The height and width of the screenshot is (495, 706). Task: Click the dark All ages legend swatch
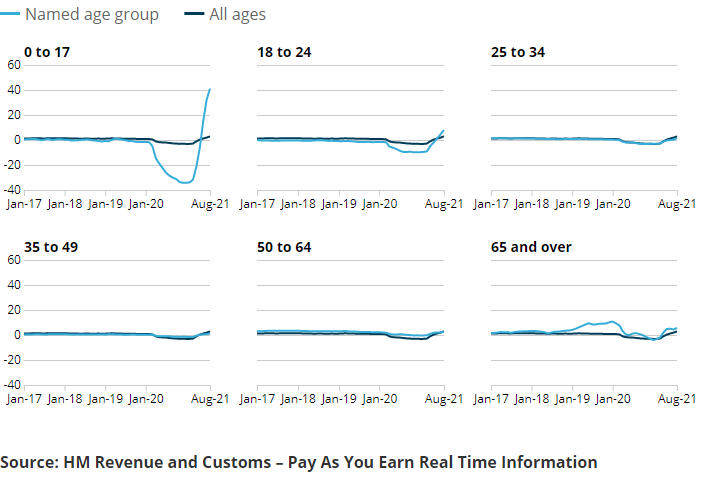pos(194,15)
